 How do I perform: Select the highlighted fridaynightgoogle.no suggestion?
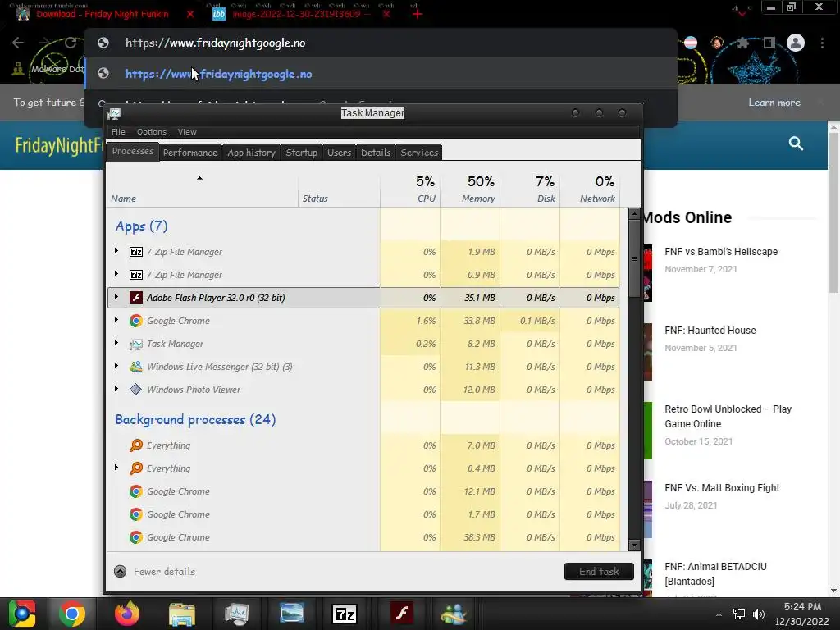(381, 74)
